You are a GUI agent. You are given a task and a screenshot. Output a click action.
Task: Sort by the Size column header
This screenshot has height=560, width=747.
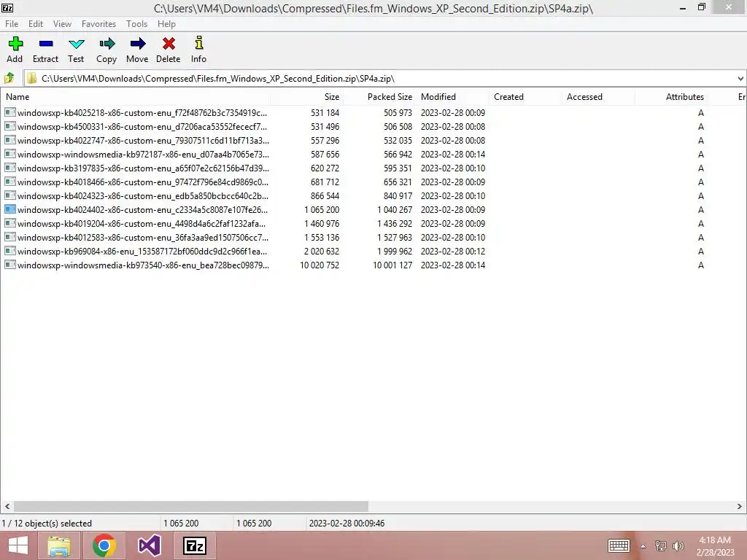[307, 97]
